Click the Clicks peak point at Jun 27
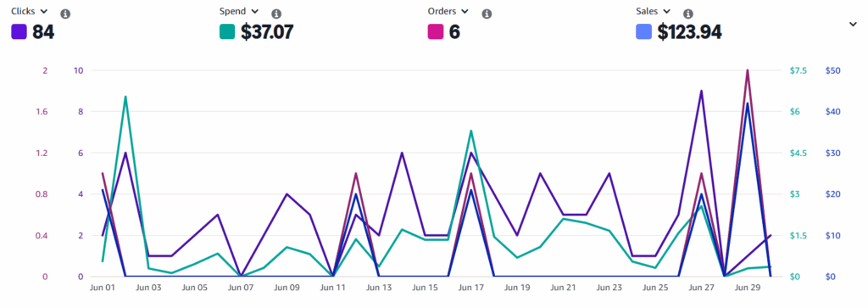 (701, 91)
